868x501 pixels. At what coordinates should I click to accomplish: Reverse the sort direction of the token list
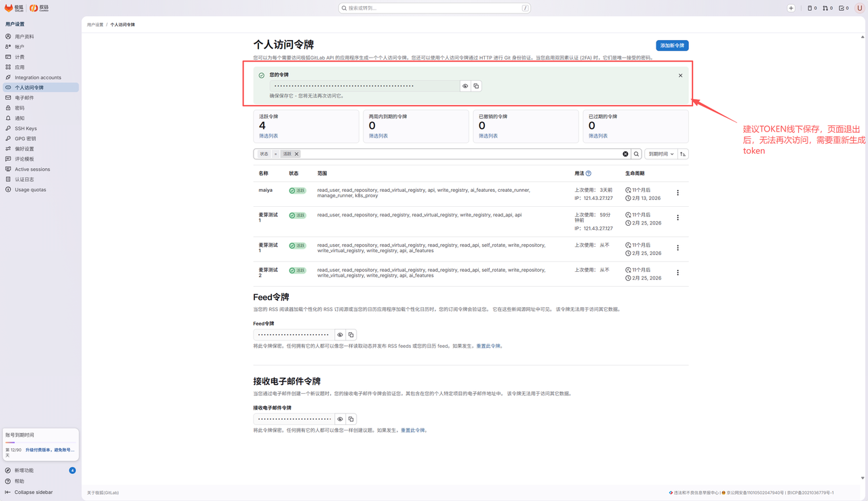pyautogui.click(x=683, y=154)
